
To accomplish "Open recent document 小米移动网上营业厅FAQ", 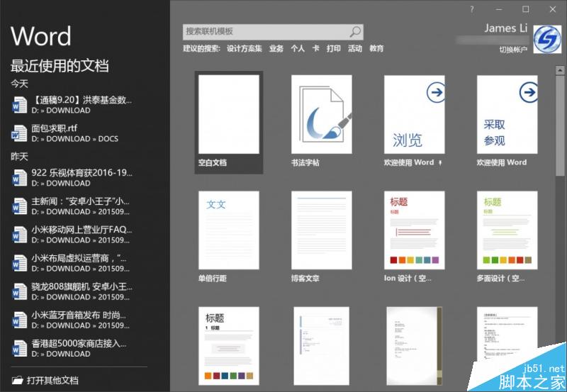I will pyautogui.click(x=82, y=230).
